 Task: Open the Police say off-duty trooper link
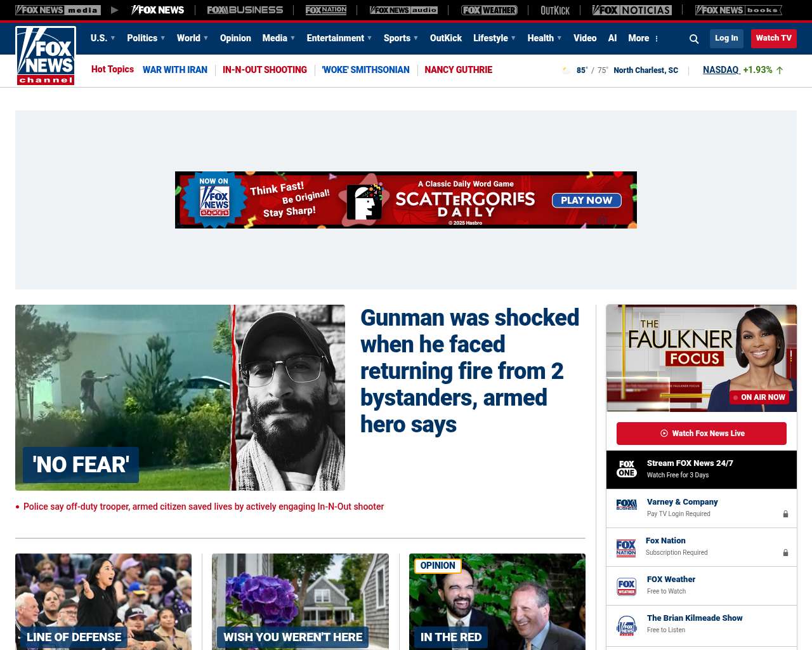coord(204,507)
